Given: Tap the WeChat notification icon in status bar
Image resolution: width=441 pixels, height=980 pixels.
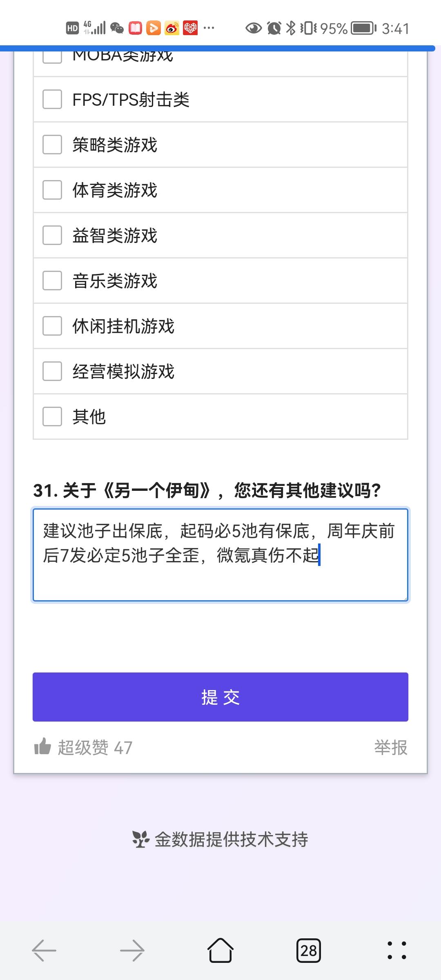Looking at the screenshot, I should [117, 28].
